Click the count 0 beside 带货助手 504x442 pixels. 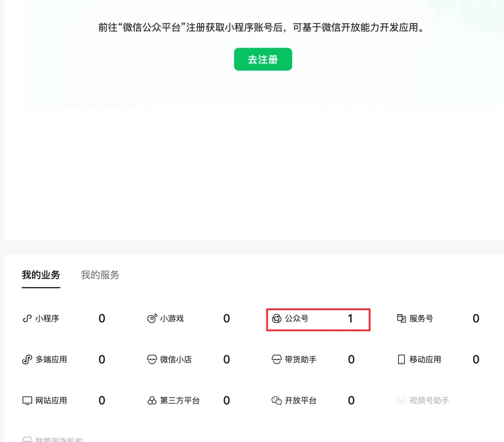[x=351, y=359]
